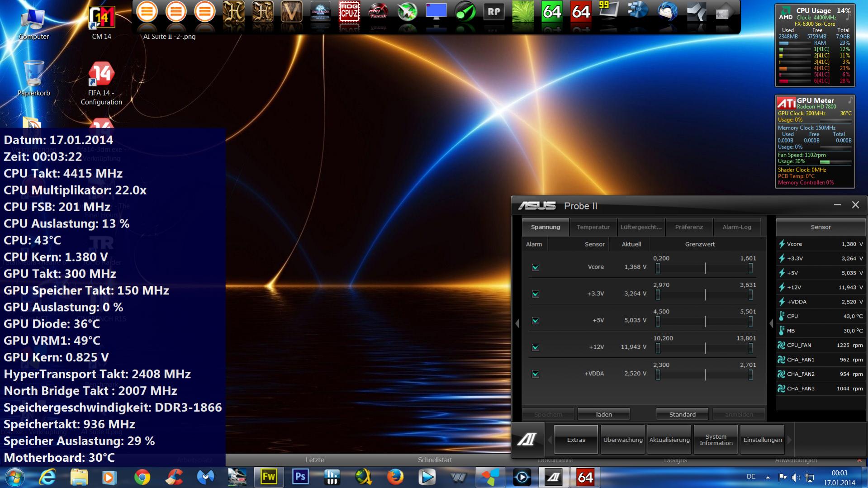
Task: Open the Aktualisierung menu button
Action: pos(669,440)
